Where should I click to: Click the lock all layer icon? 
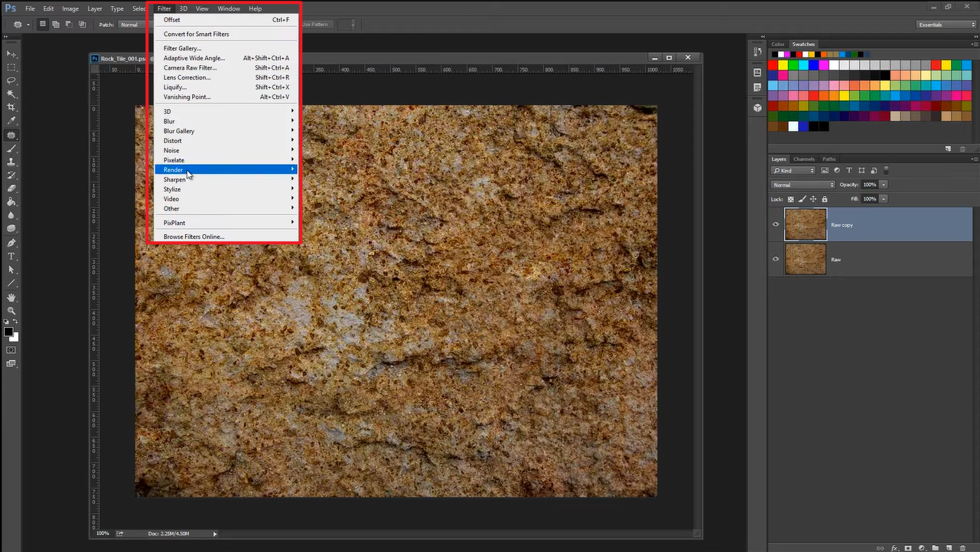pyautogui.click(x=825, y=199)
